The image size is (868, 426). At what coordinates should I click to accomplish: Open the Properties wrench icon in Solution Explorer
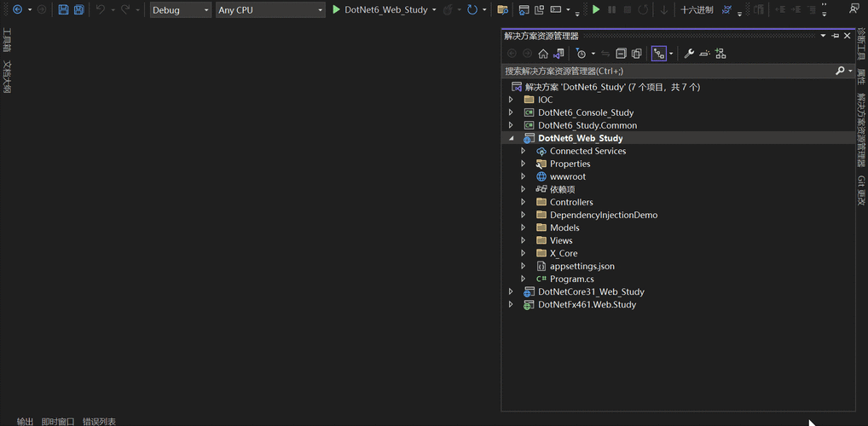(689, 54)
